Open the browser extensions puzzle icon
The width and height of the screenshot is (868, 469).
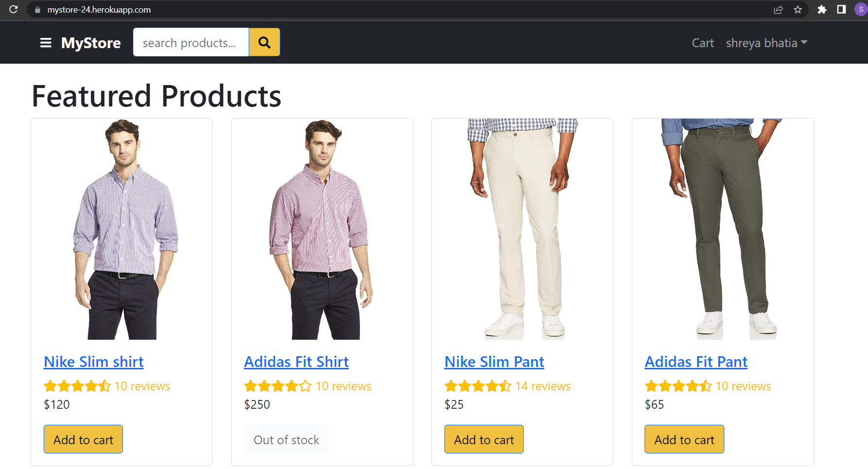822,9
